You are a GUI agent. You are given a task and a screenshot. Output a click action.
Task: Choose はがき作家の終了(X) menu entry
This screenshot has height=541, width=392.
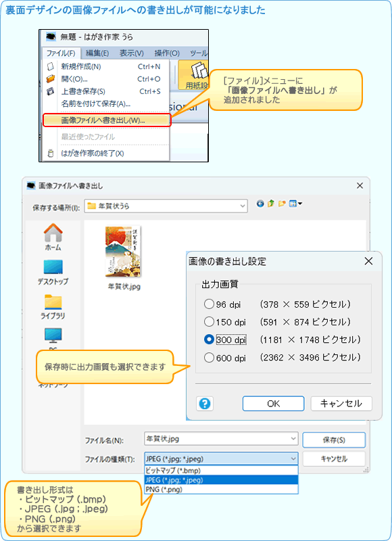[x=106, y=154]
